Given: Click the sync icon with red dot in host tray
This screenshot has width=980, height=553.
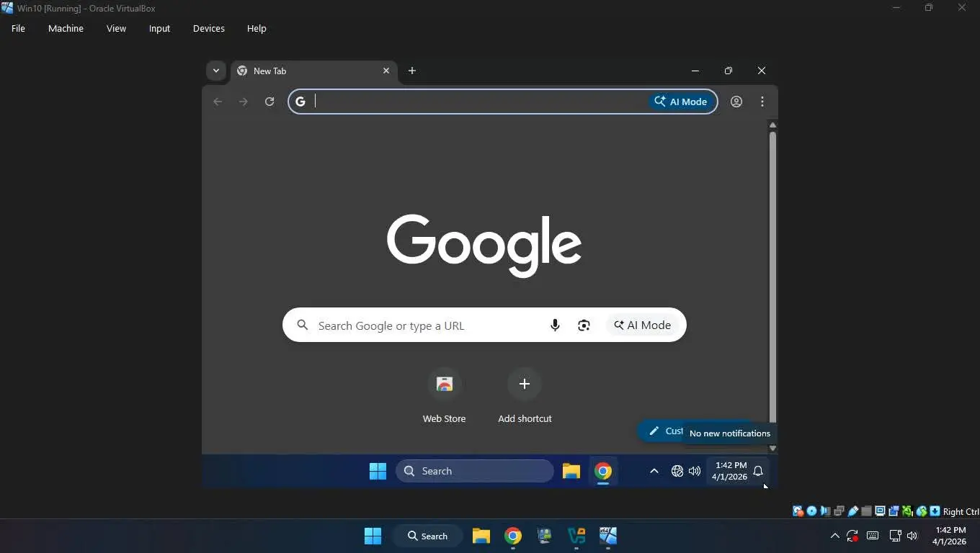Looking at the screenshot, I should pyautogui.click(x=852, y=536).
